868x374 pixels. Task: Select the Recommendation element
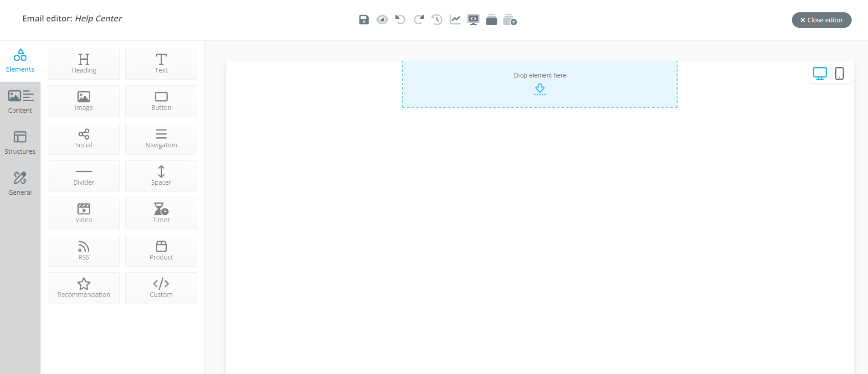click(84, 288)
